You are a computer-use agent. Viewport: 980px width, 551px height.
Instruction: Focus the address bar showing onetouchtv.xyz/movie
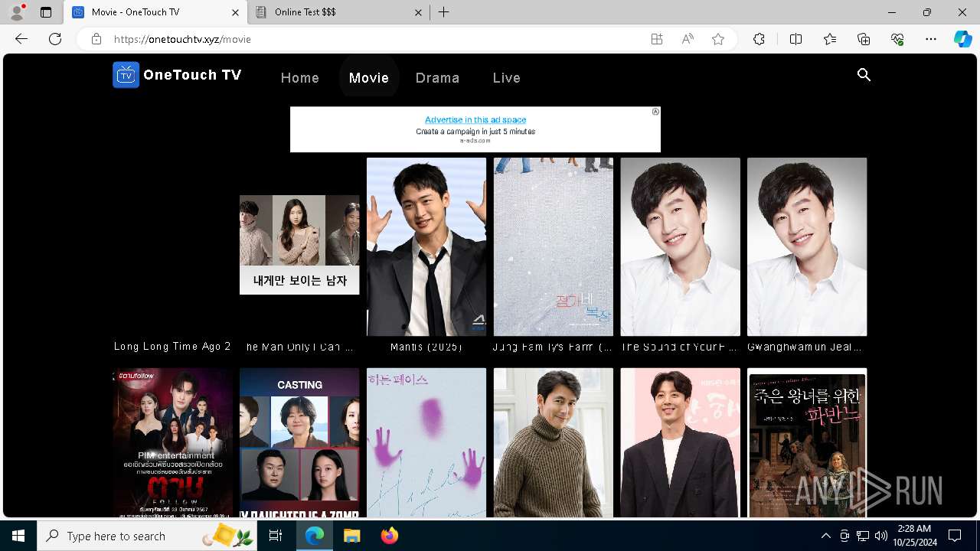375,39
